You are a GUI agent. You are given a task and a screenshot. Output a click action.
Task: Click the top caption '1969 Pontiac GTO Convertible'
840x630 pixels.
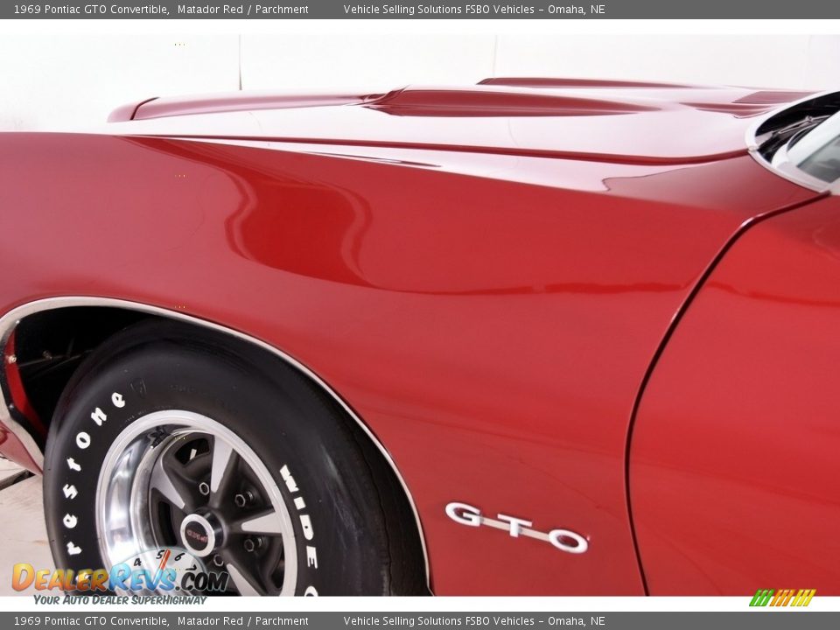click(x=90, y=9)
